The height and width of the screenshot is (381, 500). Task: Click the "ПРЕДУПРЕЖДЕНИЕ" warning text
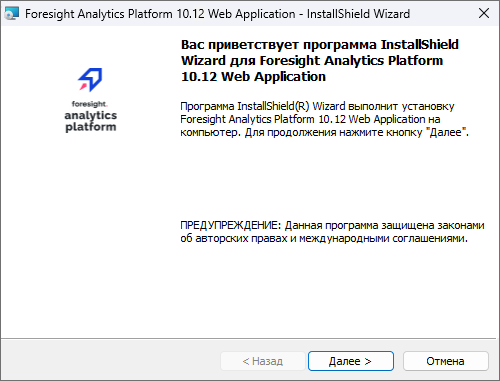[x=332, y=232]
